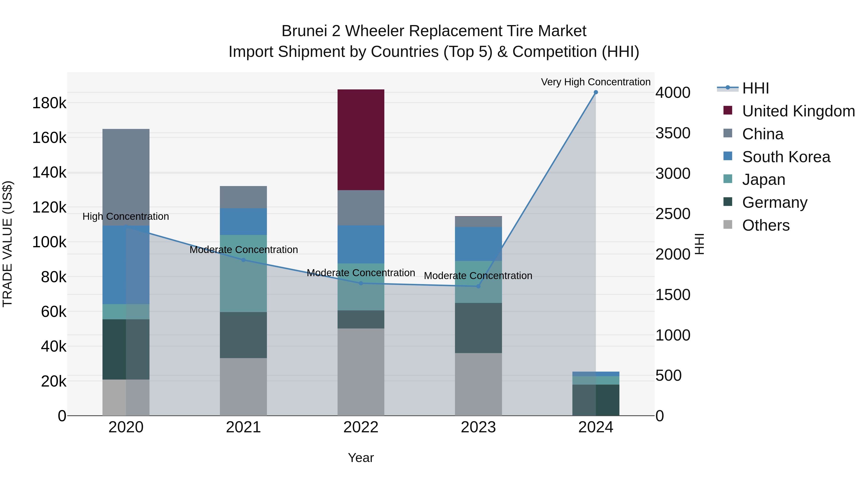Image resolution: width=868 pixels, height=488 pixels.
Task: Click the 2023 x-axis label
Action: (x=478, y=427)
